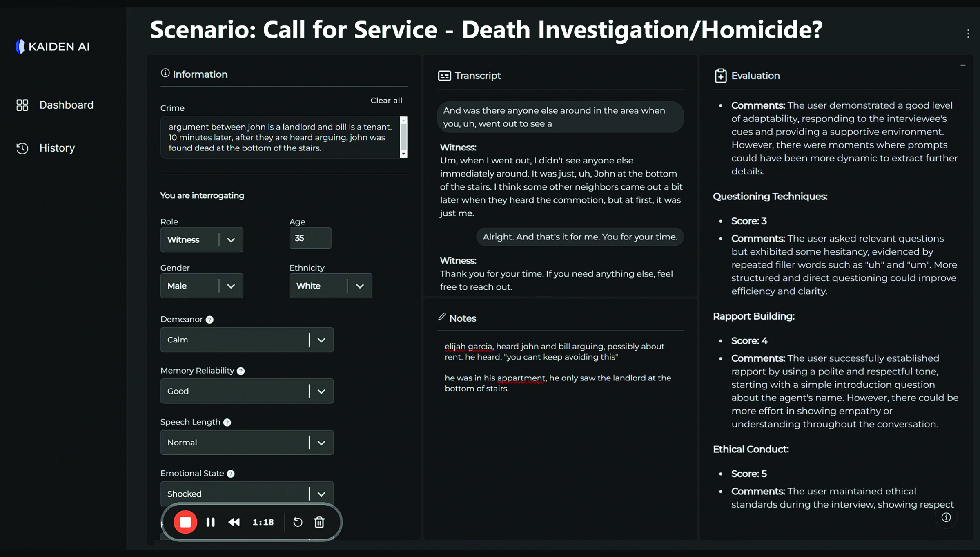Click the Clear all link
Screen dimensions: 980x557
coord(386,101)
